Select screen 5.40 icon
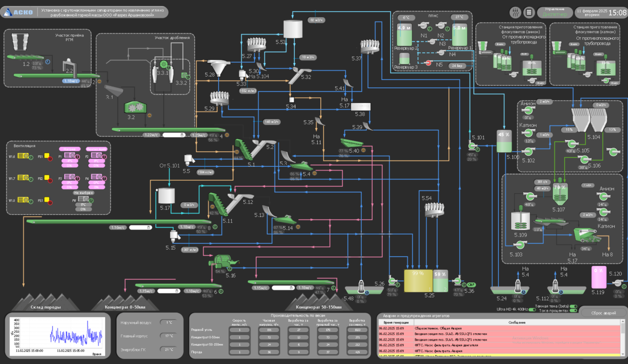628x364 pixels. 352,143
